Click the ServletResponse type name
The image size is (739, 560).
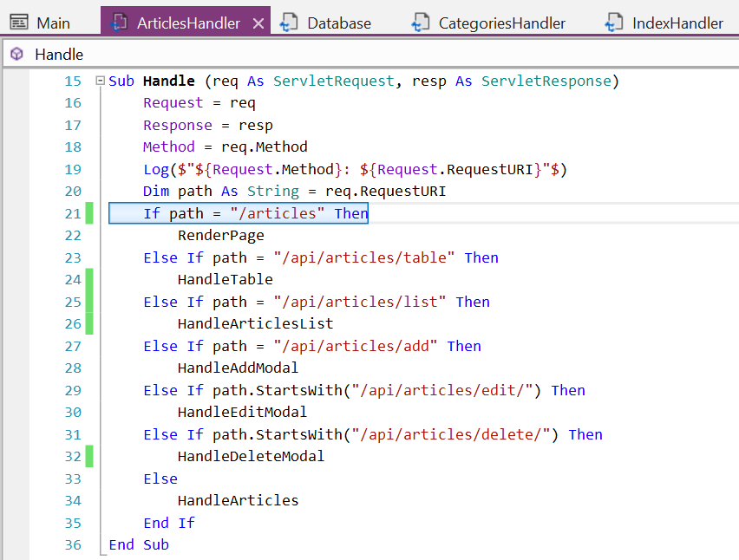[546, 81]
